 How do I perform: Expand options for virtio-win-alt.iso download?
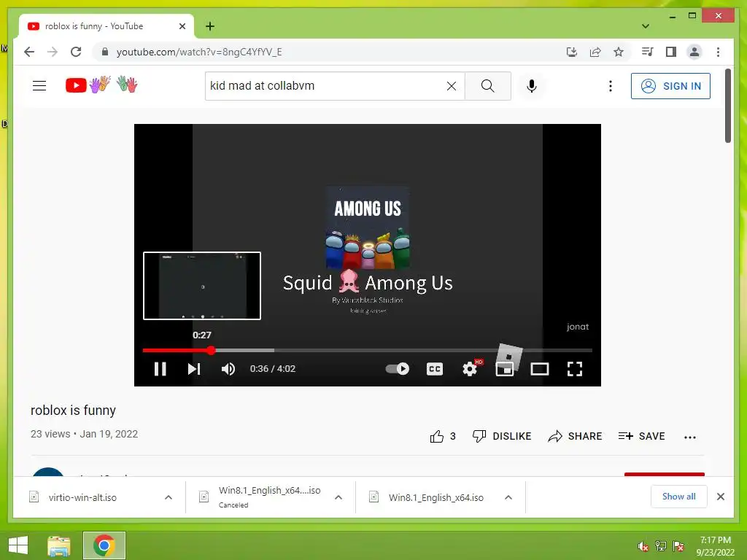pos(169,497)
